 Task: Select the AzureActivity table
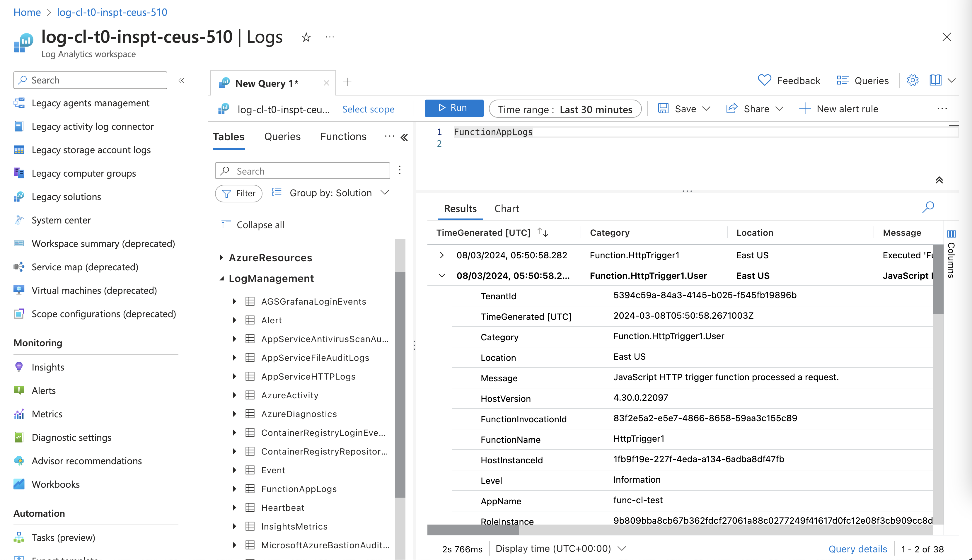[x=290, y=395]
